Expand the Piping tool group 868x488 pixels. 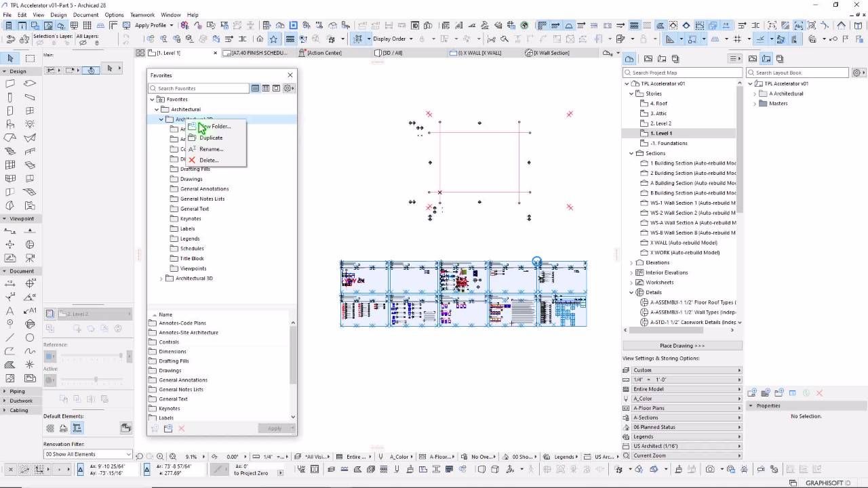5,391
